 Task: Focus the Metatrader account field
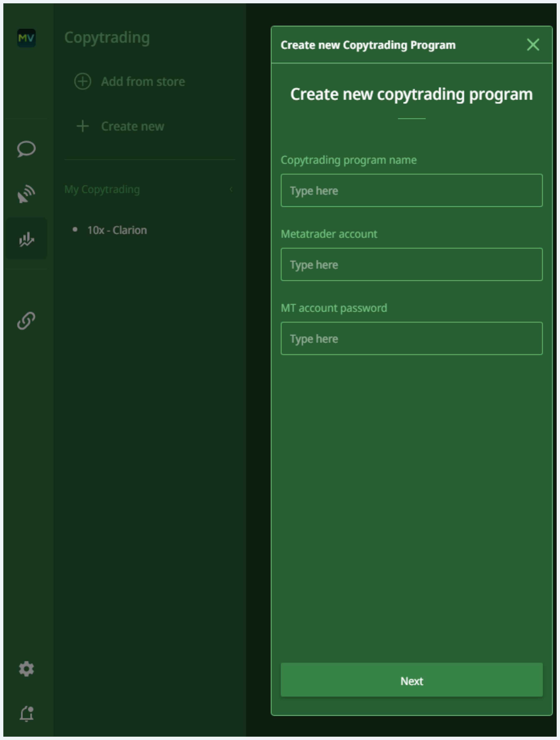(411, 264)
